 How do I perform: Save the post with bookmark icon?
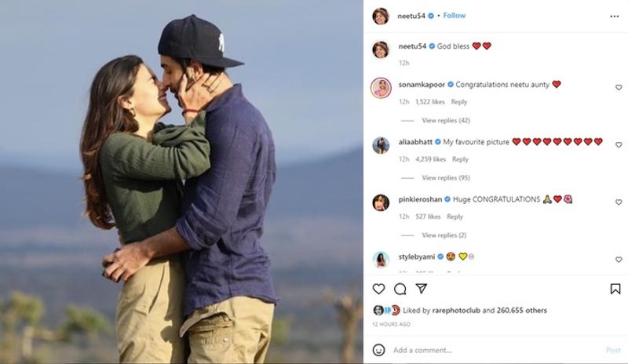615,289
